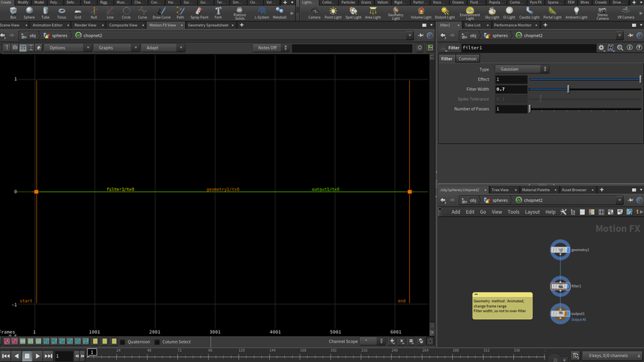Image resolution: width=644 pixels, height=362 pixels.
Task: Toggle first yellow channel filter button
Action: point(95,341)
